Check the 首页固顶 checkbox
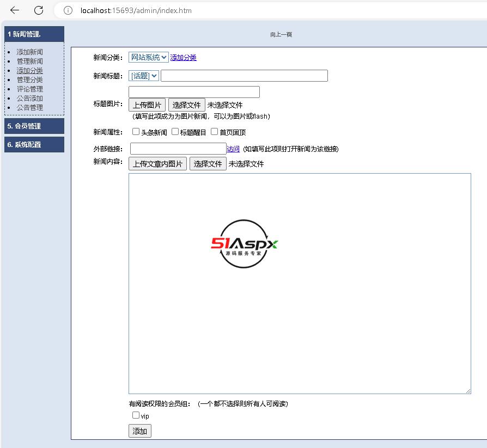 click(x=214, y=132)
